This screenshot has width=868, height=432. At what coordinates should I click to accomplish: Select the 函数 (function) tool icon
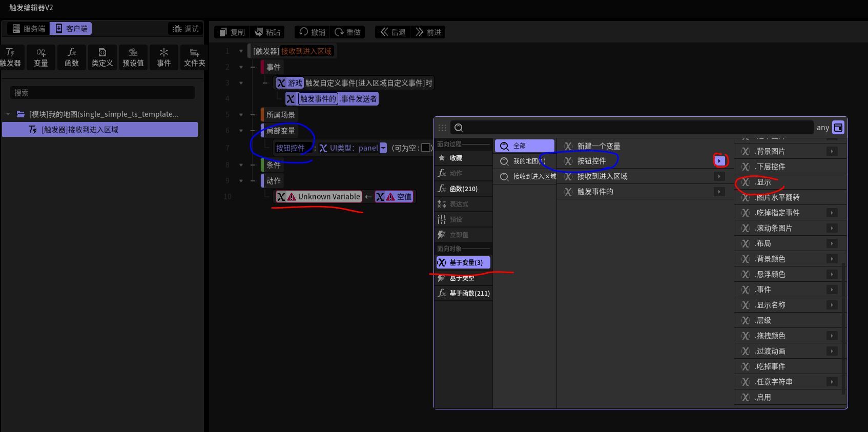tap(72, 57)
